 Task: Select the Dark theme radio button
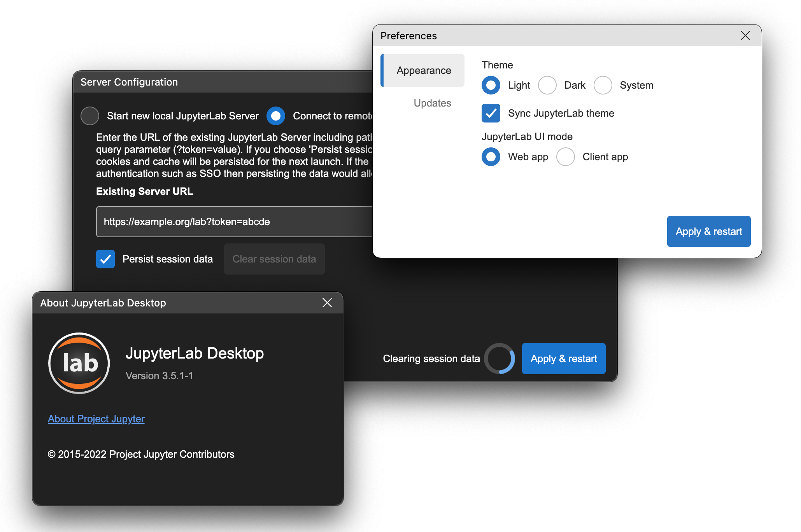(547, 85)
